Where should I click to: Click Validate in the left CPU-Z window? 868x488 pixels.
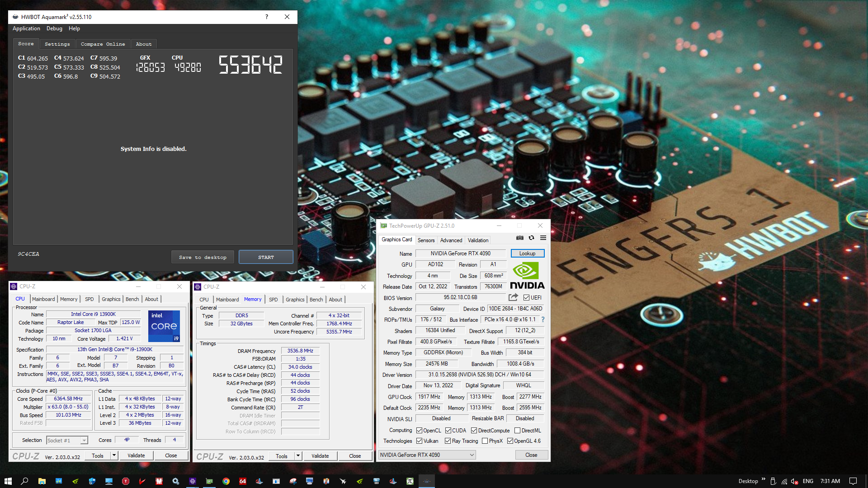(x=136, y=455)
